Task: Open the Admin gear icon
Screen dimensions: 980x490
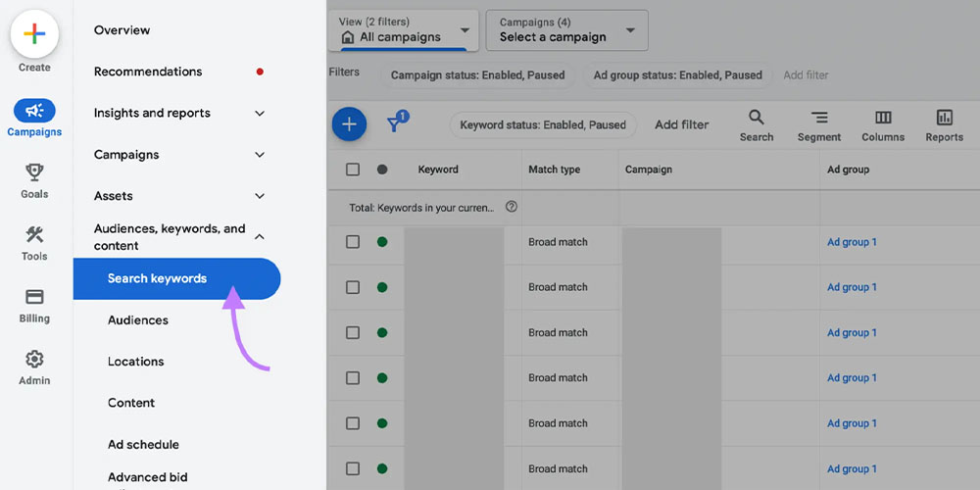Action: [34, 359]
